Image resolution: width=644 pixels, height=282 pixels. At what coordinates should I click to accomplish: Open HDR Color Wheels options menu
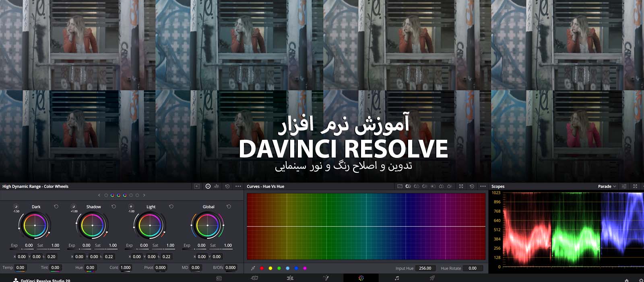pyautogui.click(x=238, y=187)
